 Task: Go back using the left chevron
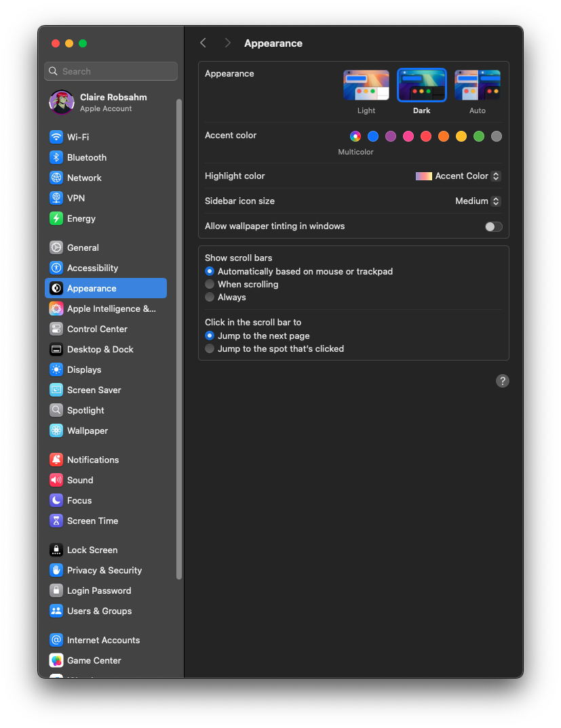tap(203, 43)
